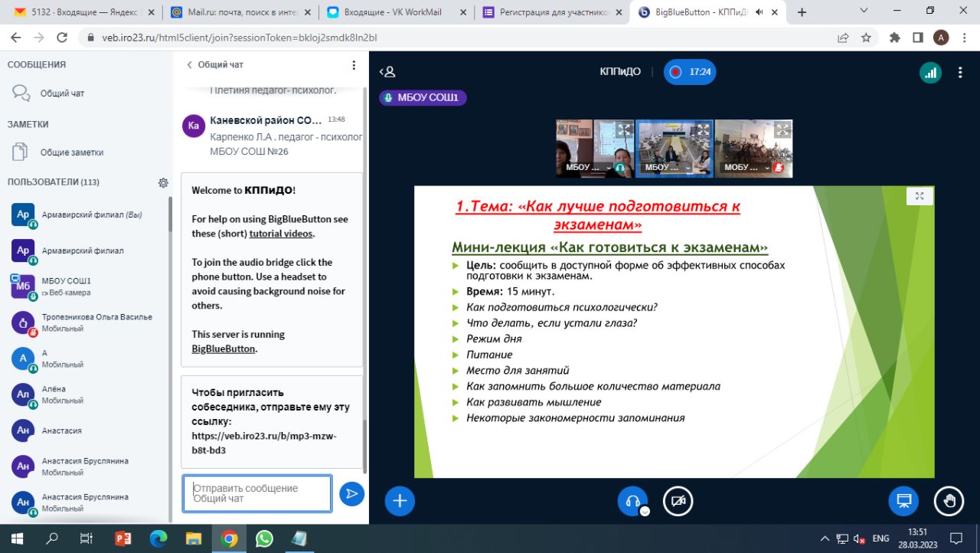Open the manage users gear icon

coord(163,182)
